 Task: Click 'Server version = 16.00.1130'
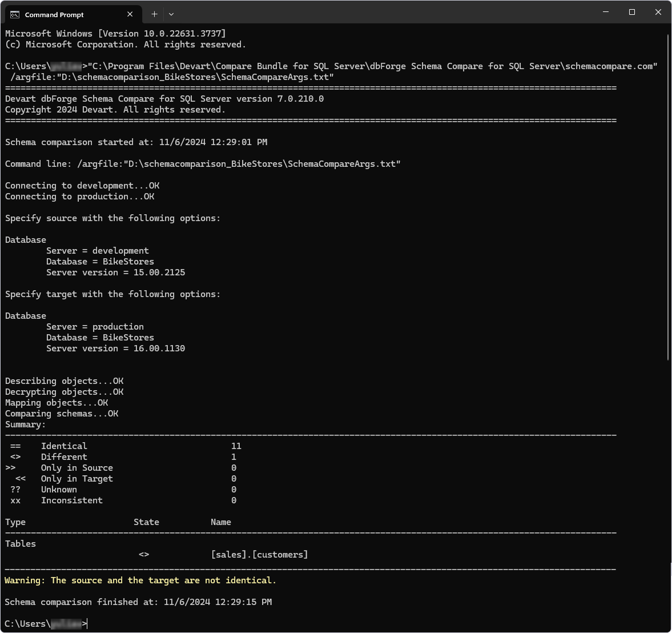115,348
